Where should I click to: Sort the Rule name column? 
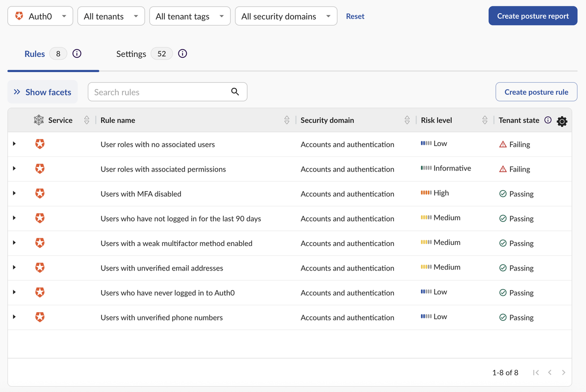(x=287, y=120)
